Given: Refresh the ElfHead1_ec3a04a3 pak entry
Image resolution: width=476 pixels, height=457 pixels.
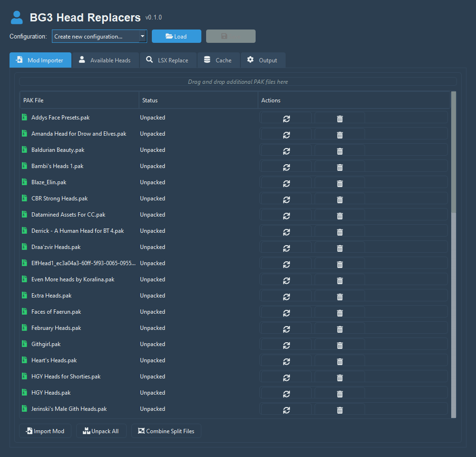Looking at the screenshot, I should pyautogui.click(x=286, y=264).
